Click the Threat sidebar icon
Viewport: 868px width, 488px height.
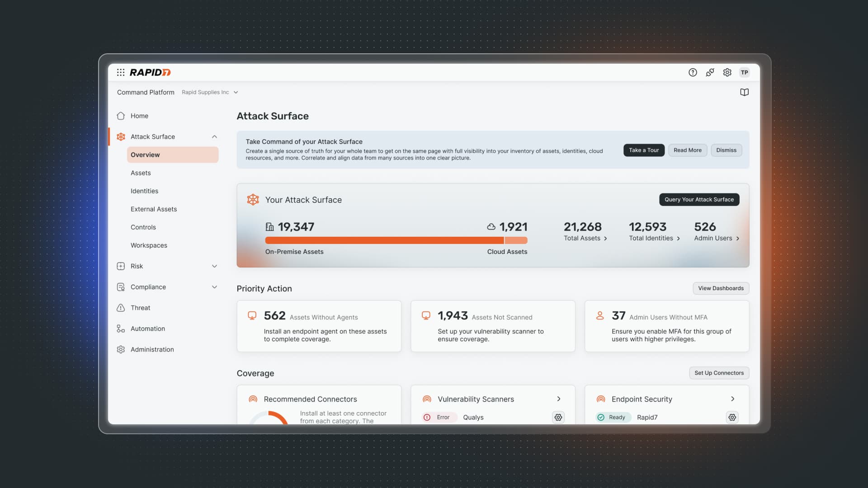[x=121, y=308]
